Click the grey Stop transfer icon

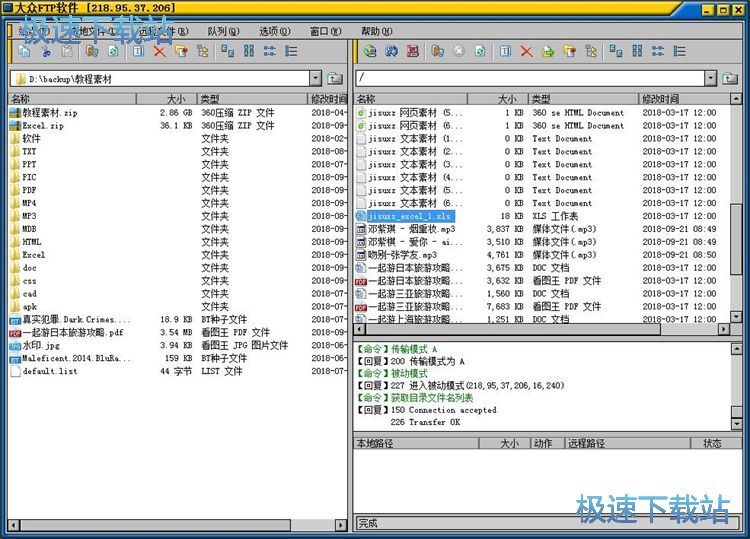(x=459, y=51)
